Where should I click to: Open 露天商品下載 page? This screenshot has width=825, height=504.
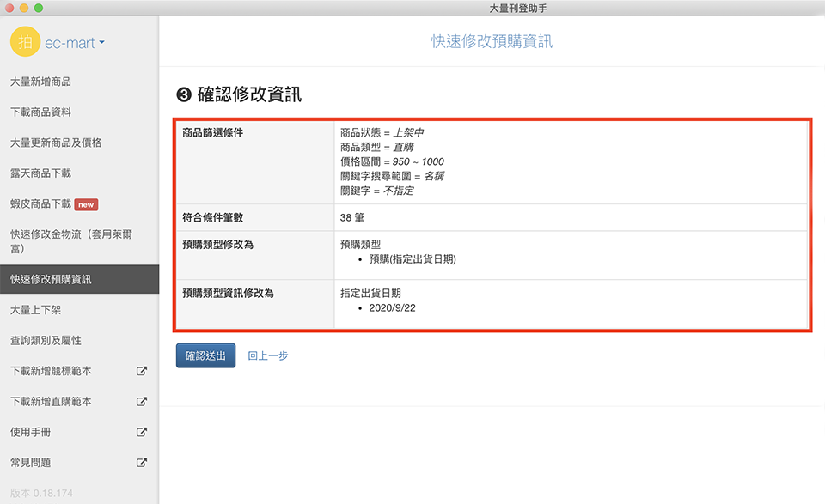point(40,173)
